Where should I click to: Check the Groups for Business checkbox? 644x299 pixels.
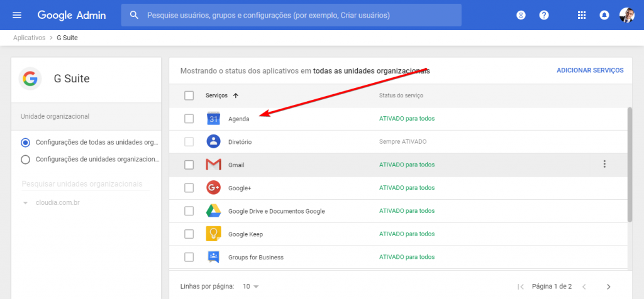tap(189, 257)
